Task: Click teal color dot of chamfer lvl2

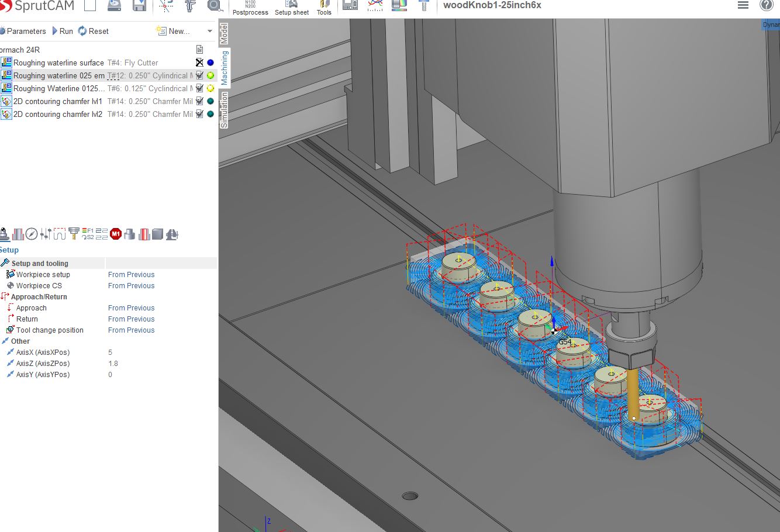Action: [x=210, y=114]
